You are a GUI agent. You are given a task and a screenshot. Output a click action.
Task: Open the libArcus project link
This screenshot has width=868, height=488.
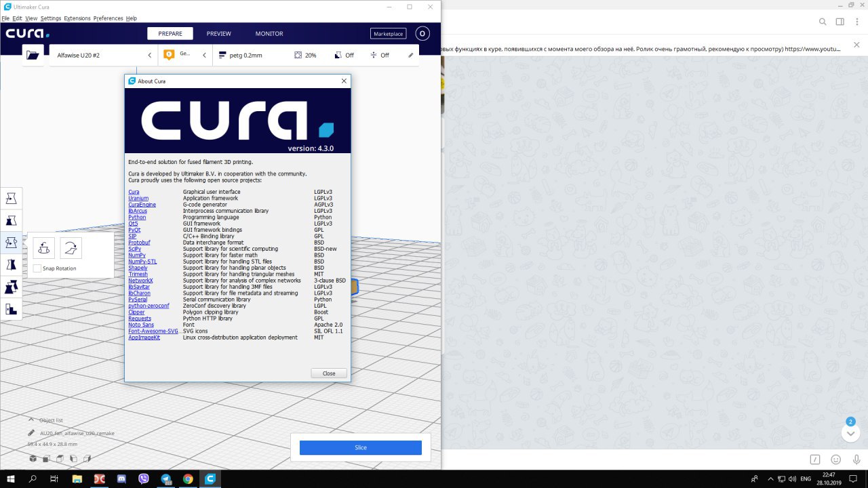point(138,211)
